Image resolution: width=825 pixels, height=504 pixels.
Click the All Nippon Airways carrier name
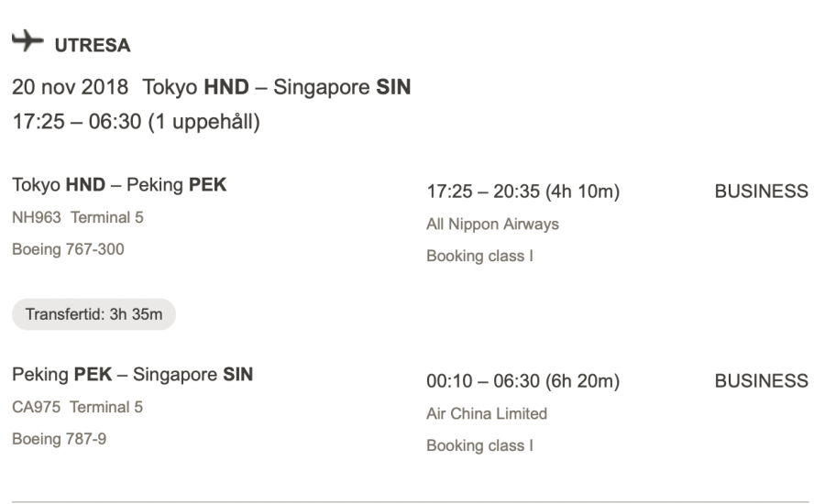pyautogui.click(x=492, y=224)
